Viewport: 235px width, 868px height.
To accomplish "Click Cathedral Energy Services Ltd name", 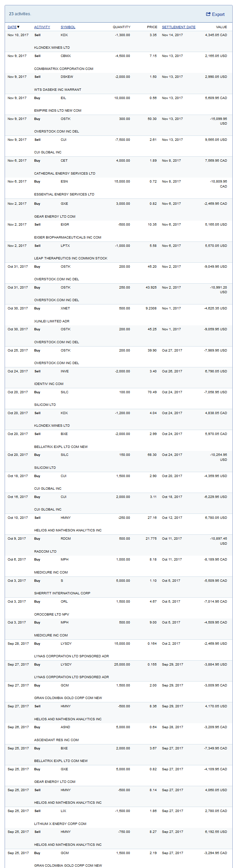I will 64,174.
